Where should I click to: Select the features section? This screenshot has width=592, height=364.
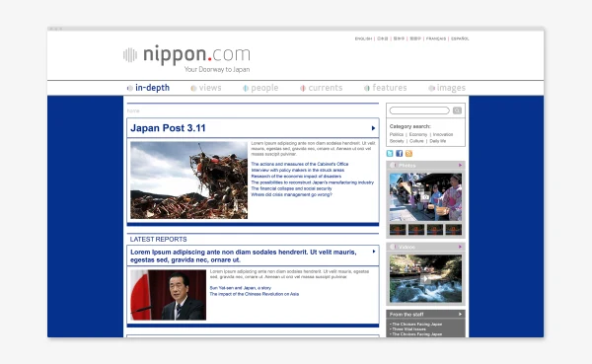390,88
